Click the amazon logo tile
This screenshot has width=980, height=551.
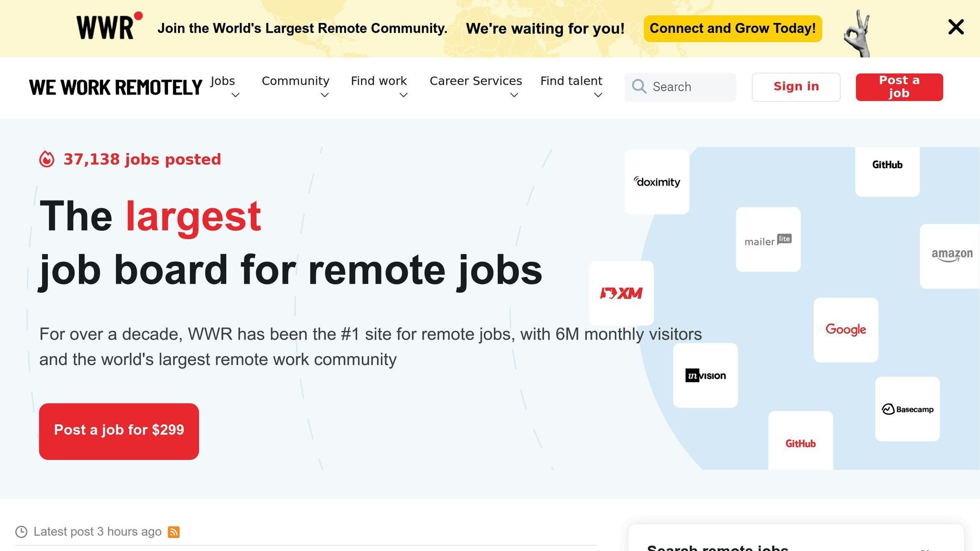tap(951, 256)
